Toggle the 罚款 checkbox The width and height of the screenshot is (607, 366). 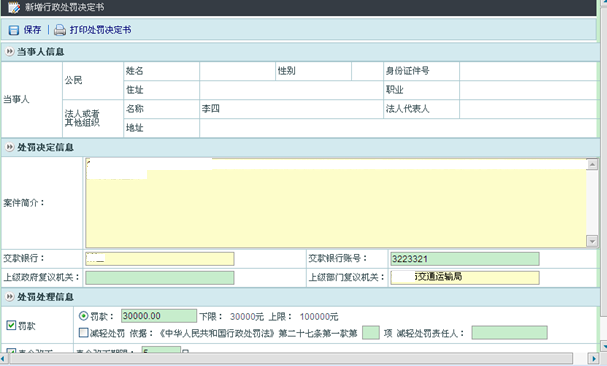click(x=11, y=325)
